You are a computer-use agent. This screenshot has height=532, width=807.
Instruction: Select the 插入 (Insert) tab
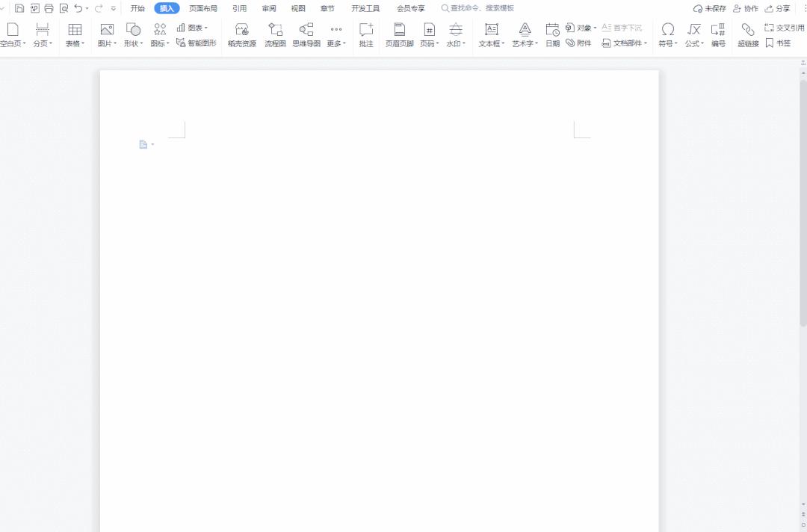point(167,8)
